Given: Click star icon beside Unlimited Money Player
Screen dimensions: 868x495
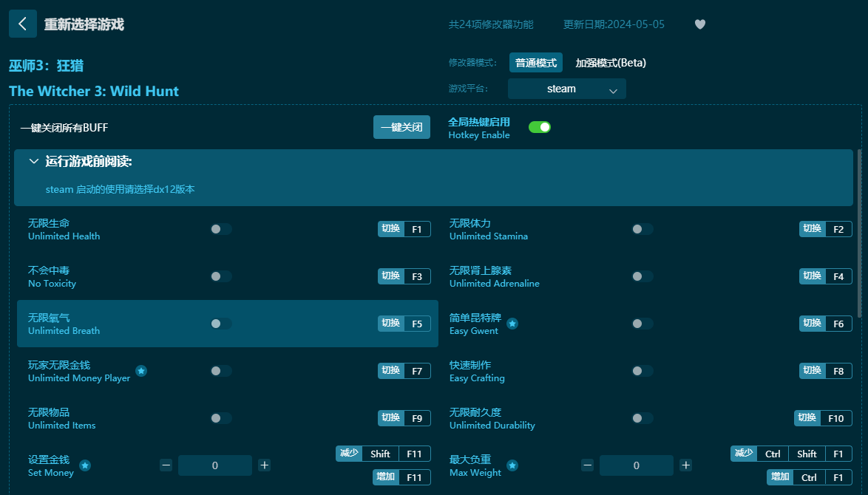Looking at the screenshot, I should click(x=141, y=371).
